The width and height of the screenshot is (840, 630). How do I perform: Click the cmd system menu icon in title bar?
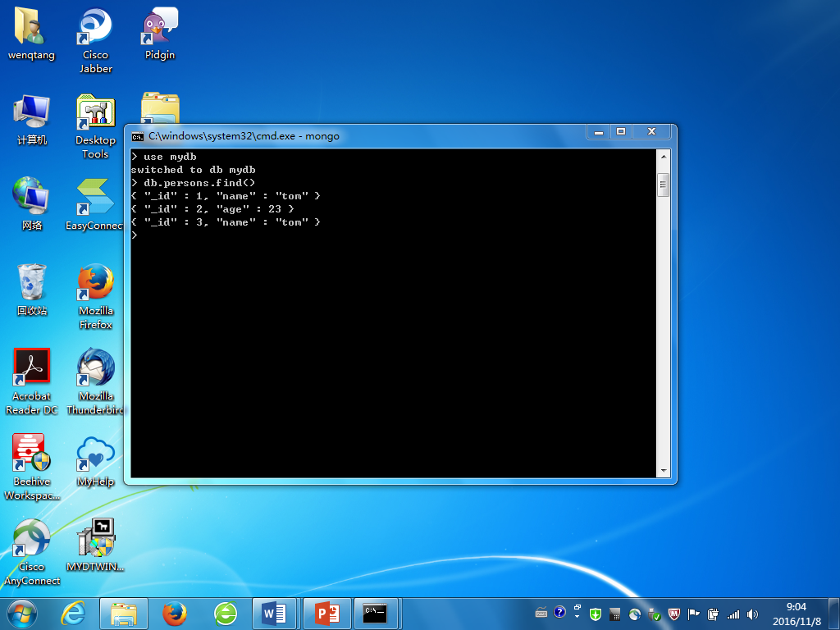click(138, 137)
